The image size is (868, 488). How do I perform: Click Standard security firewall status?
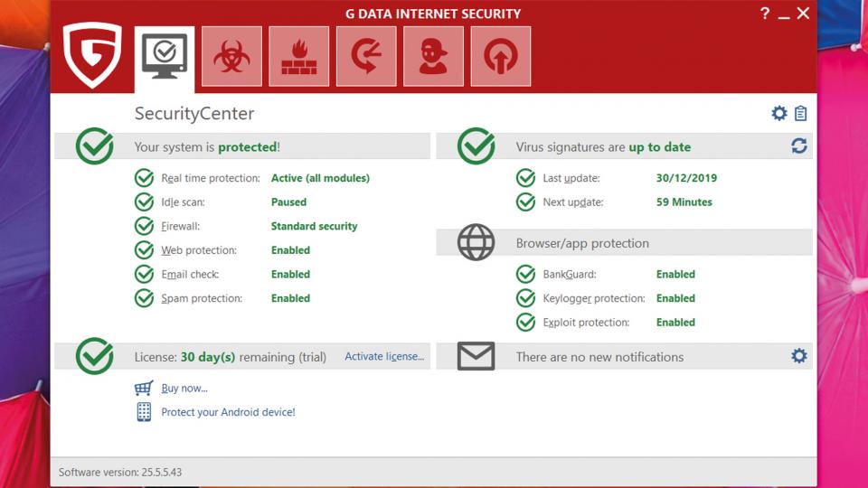coord(314,226)
